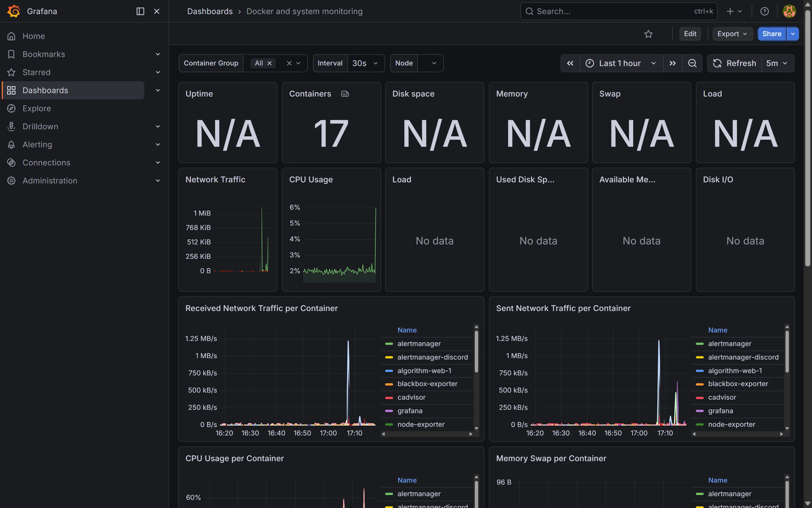Open the Share button arrow dropdown
The height and width of the screenshot is (508, 812).
click(793, 34)
